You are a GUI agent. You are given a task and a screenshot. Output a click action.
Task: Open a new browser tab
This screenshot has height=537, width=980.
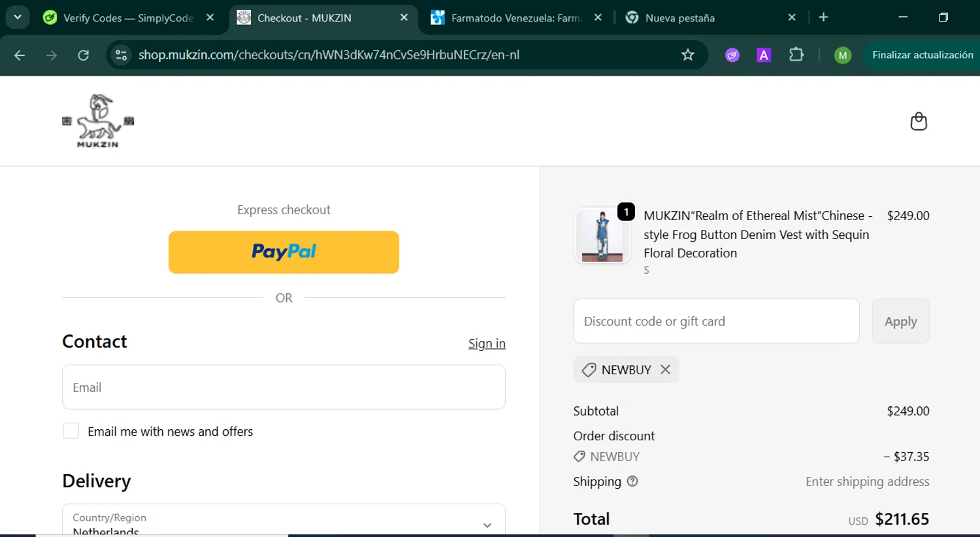click(823, 18)
